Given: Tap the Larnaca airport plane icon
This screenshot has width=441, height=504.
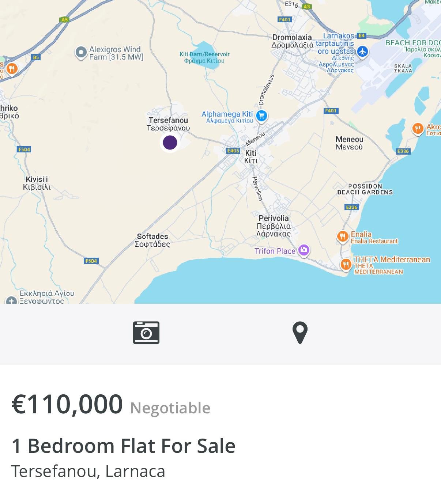Looking at the screenshot, I should pos(362,52).
